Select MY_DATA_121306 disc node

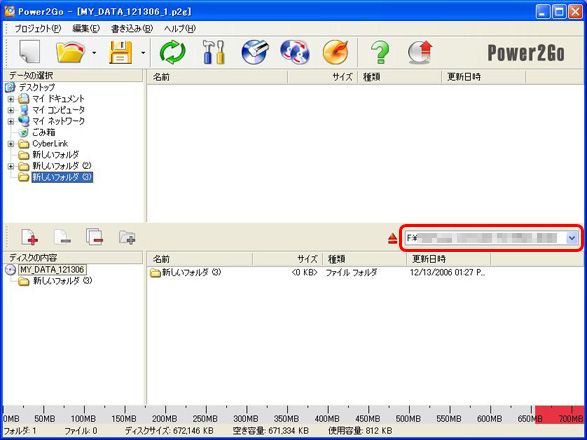click(52, 270)
